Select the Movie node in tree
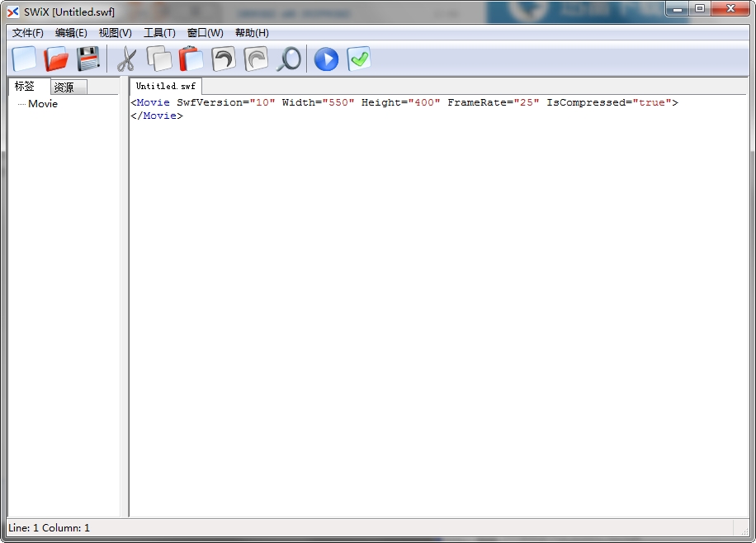 (x=43, y=104)
